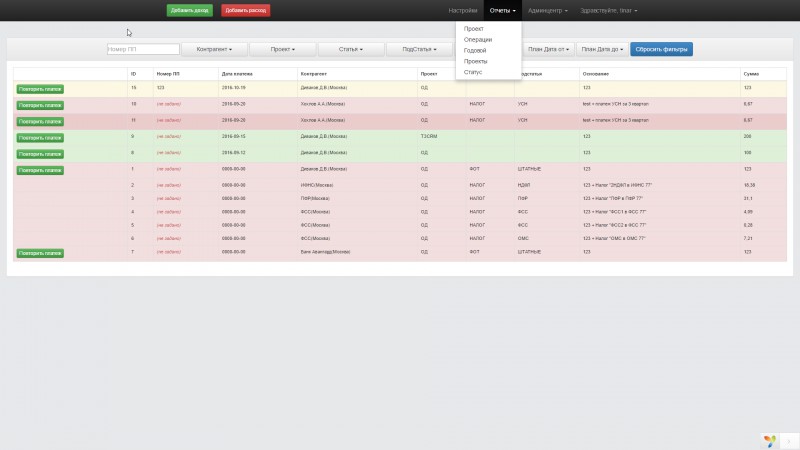Screen dimensions: 800x450
Task: Click Повторить платеж in row ID 11
Action: tap(40, 121)
